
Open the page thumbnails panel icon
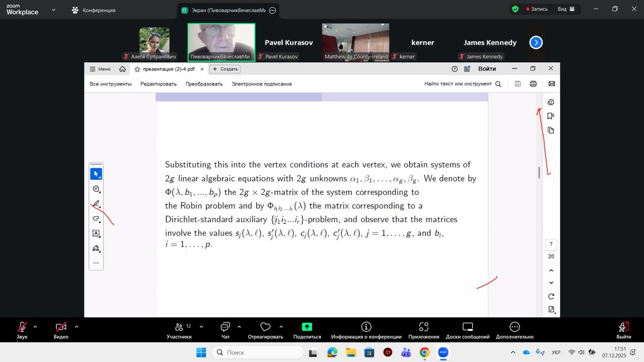(x=551, y=130)
